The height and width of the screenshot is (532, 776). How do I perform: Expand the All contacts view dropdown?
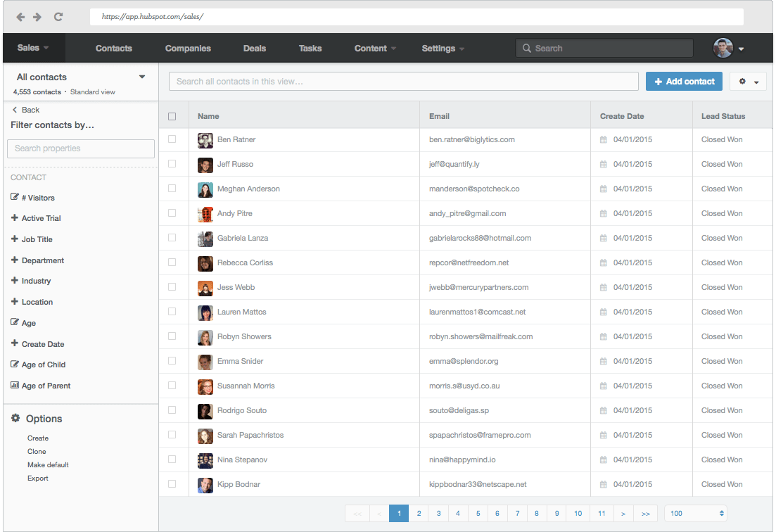point(141,77)
